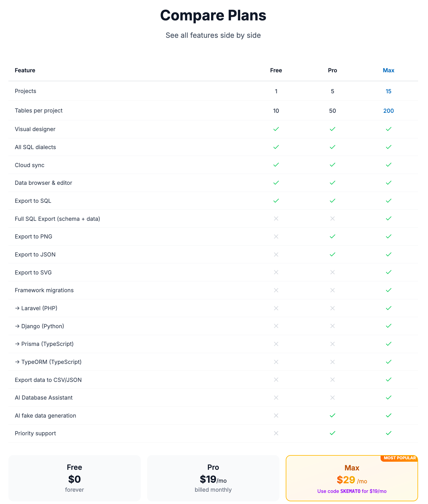Select the Max column header

pyautogui.click(x=388, y=70)
